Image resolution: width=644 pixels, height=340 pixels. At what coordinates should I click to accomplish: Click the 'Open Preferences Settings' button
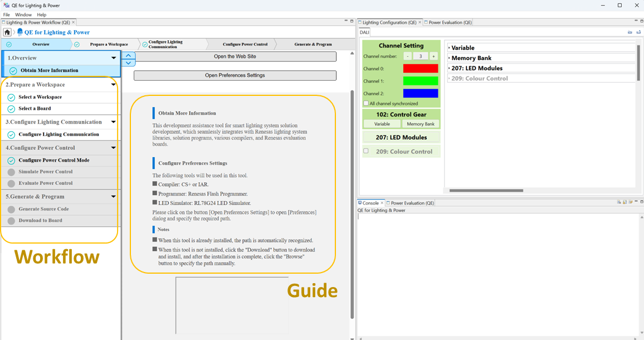coord(235,75)
